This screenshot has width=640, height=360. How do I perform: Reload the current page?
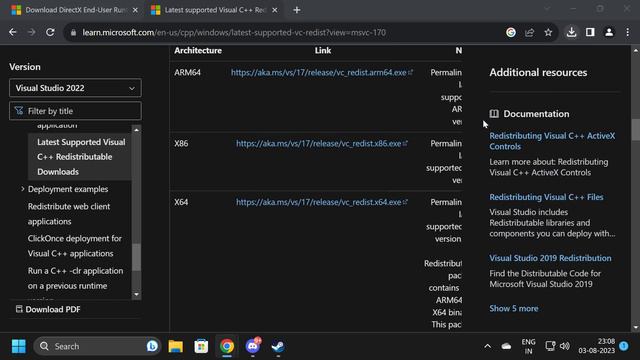[x=50, y=32]
